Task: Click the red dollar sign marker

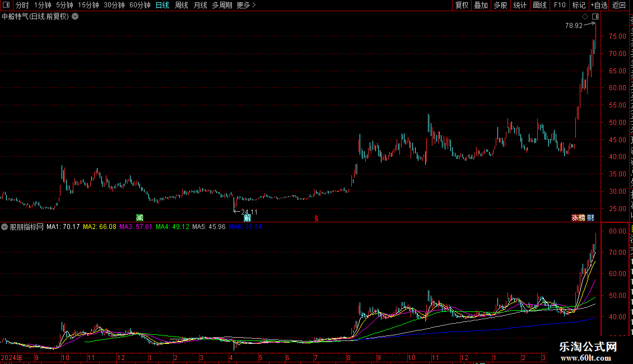Action: 316,218
